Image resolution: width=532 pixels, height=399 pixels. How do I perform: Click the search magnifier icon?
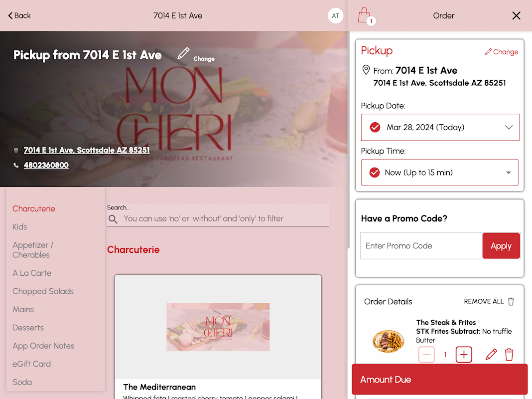pyautogui.click(x=113, y=219)
